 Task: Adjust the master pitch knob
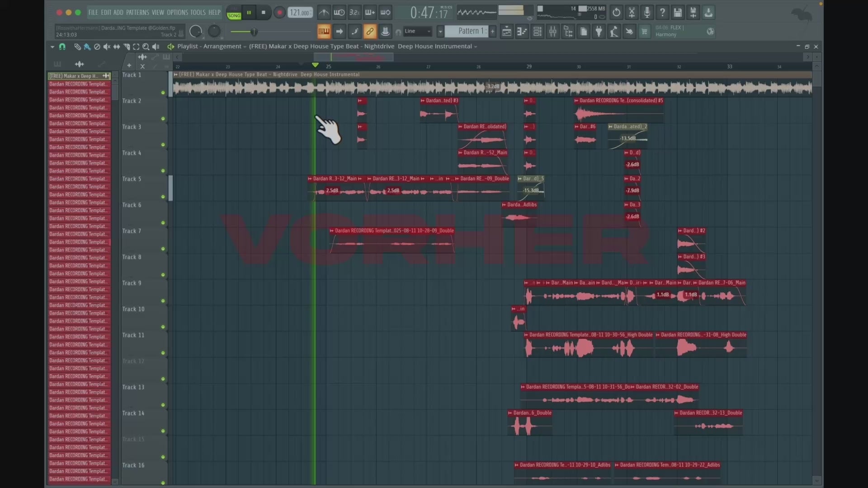coord(214,32)
